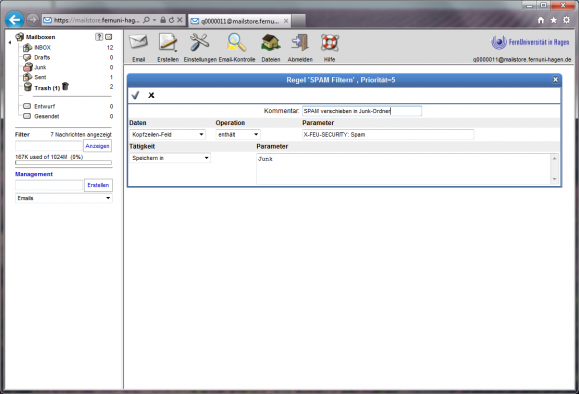
Task: Open Einstellungen tools icon
Action: point(199,43)
